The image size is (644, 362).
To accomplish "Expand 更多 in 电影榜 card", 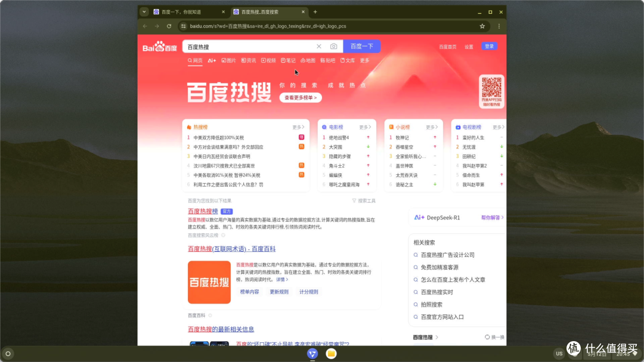I will click(x=365, y=128).
